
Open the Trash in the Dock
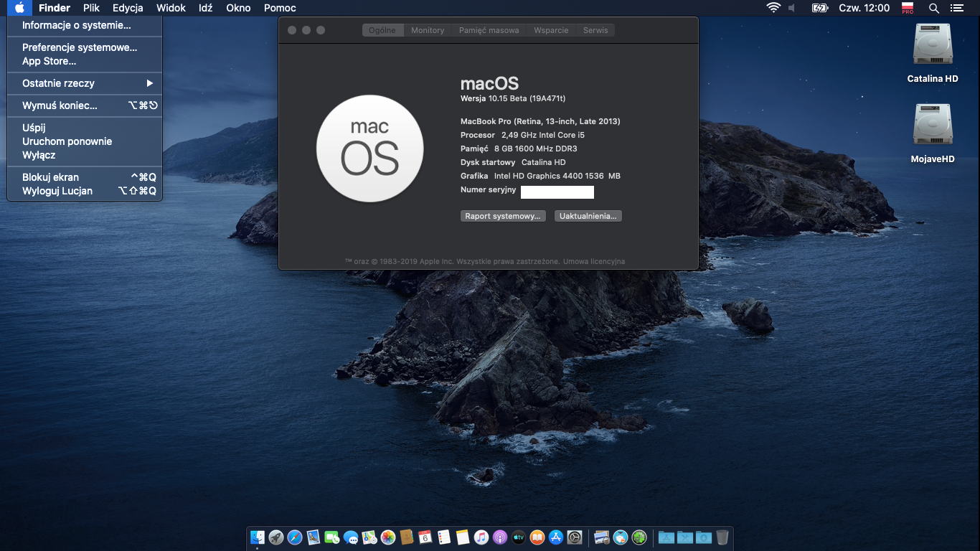(722, 537)
